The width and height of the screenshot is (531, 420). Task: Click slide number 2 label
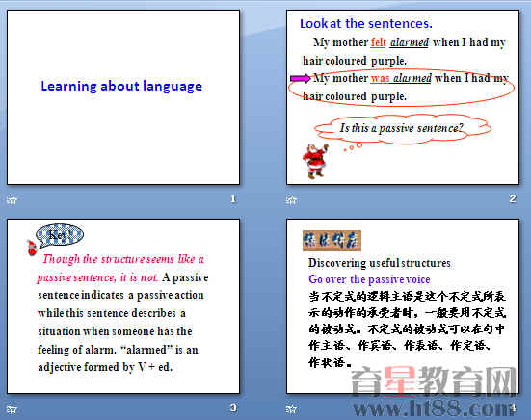(513, 198)
